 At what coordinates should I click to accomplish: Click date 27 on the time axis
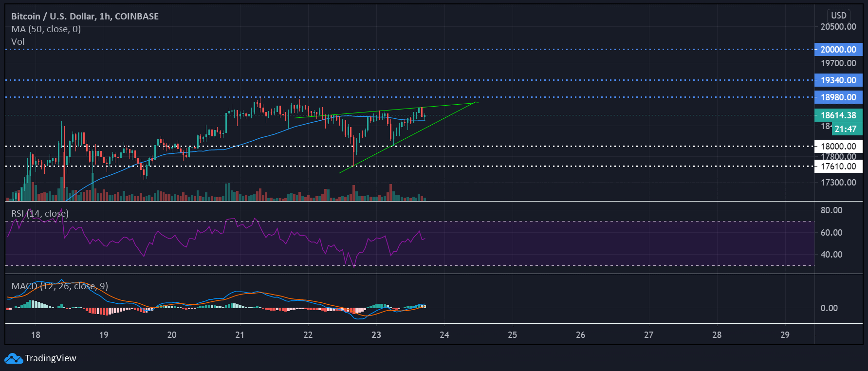coord(649,335)
